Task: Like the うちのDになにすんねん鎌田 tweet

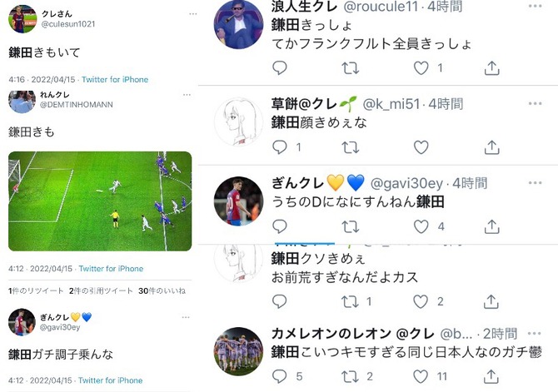Action: pos(421,226)
